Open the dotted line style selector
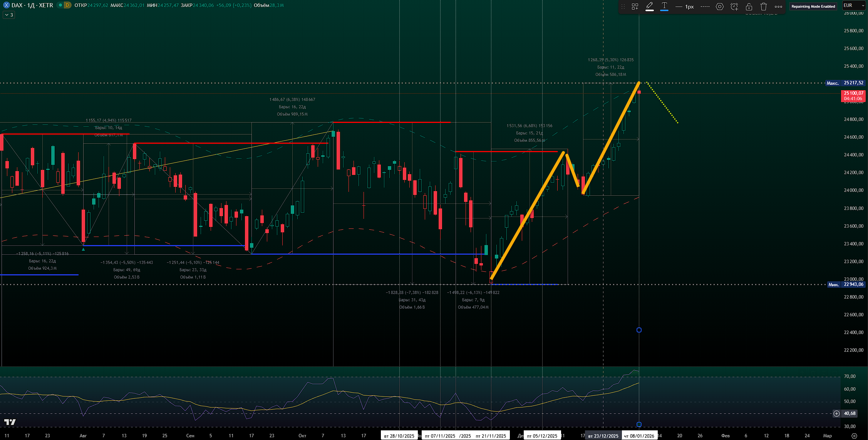Image resolution: width=868 pixels, height=440 pixels. click(x=705, y=7)
